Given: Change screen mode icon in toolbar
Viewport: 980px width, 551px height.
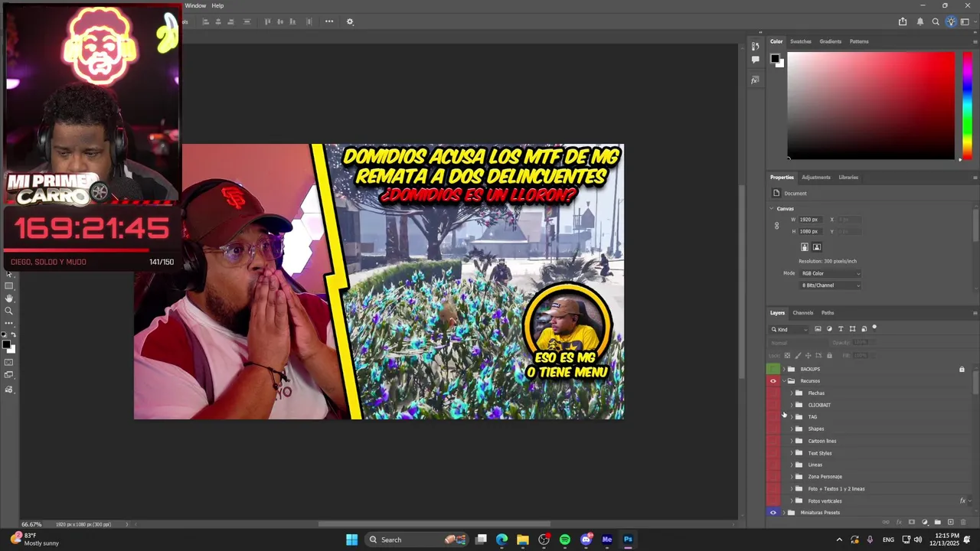Looking at the screenshot, I should pos(9,374).
